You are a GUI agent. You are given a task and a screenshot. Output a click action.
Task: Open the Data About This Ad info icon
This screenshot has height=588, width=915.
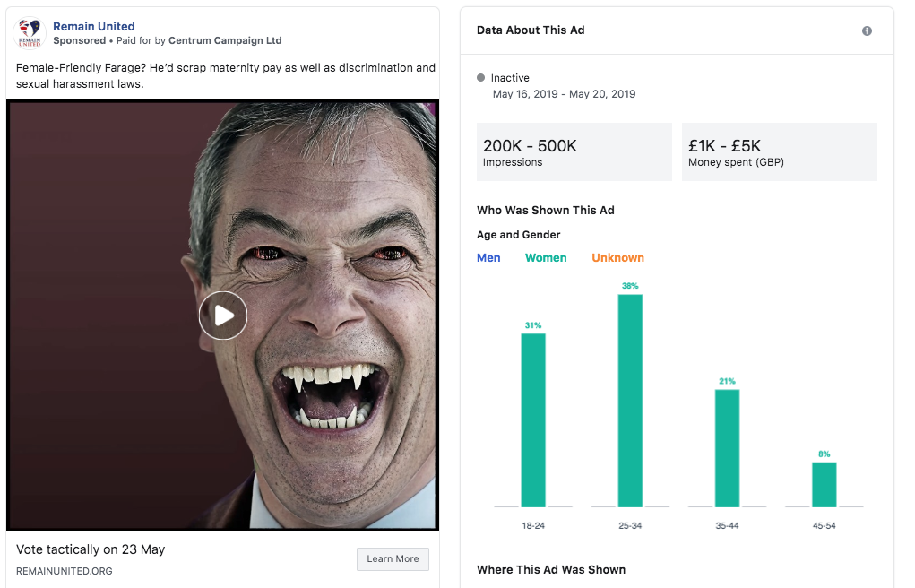[868, 31]
